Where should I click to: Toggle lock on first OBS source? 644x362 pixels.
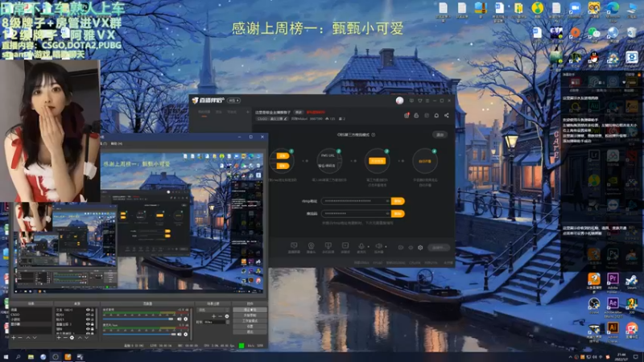pyautogui.click(x=93, y=310)
